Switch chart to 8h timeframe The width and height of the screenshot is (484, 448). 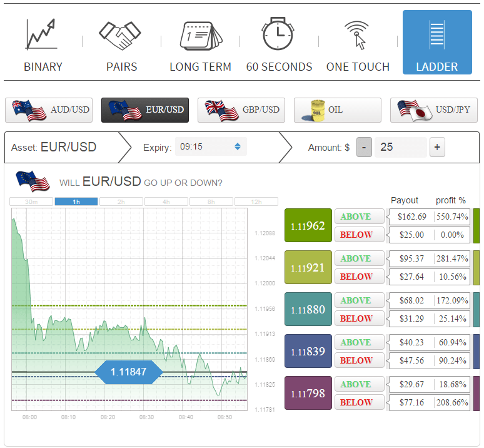[x=211, y=201]
